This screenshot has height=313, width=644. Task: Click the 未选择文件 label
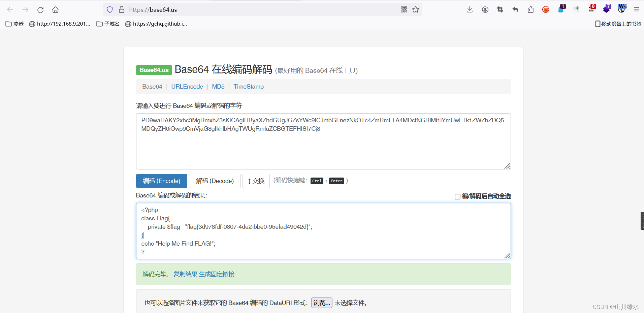click(351, 303)
